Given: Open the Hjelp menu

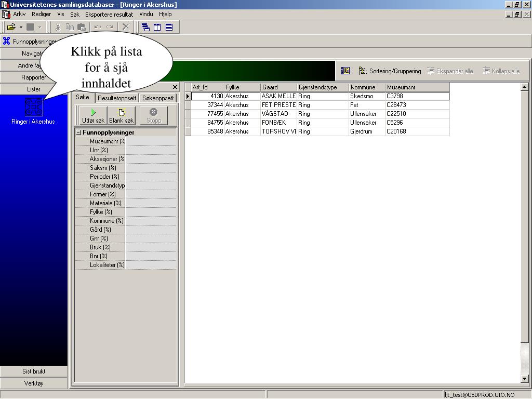Looking at the screenshot, I should coord(165,14).
